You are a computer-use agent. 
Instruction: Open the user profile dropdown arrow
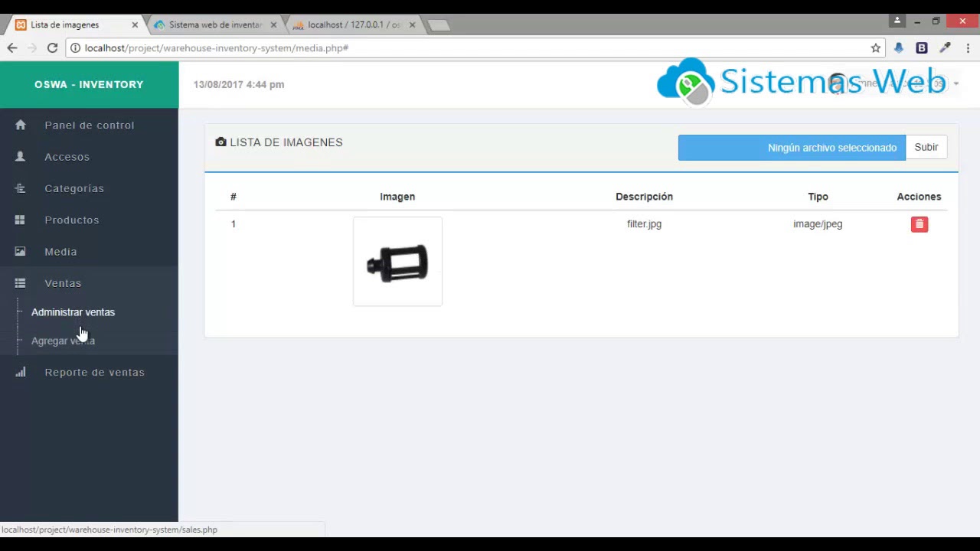955,83
